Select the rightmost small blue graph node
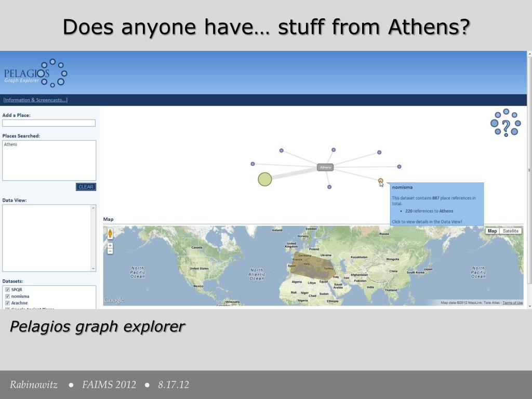 400,167
